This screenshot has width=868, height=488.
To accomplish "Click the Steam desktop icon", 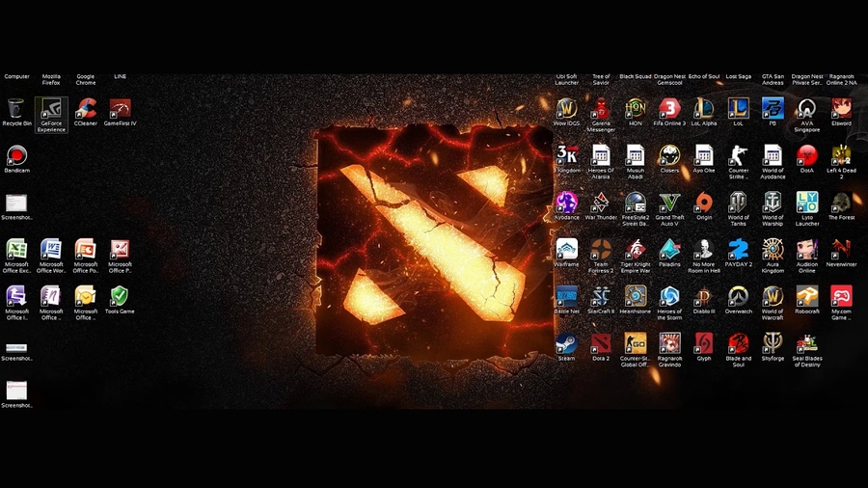I will click(566, 343).
